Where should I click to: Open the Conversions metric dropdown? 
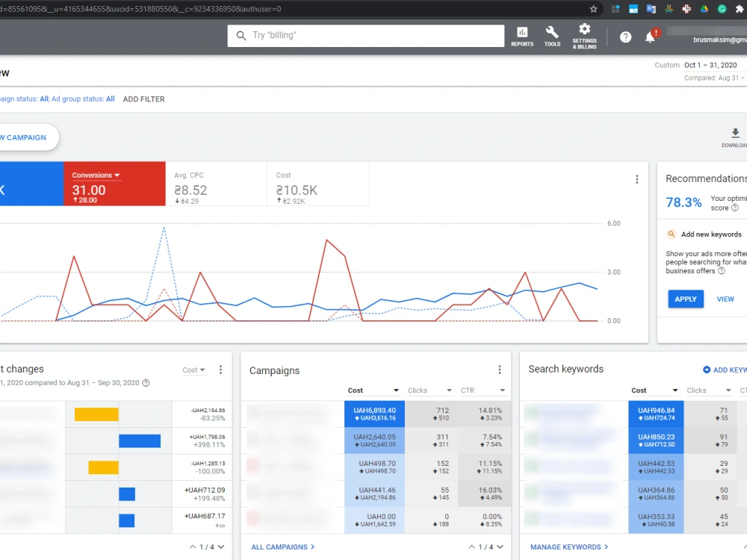click(96, 175)
